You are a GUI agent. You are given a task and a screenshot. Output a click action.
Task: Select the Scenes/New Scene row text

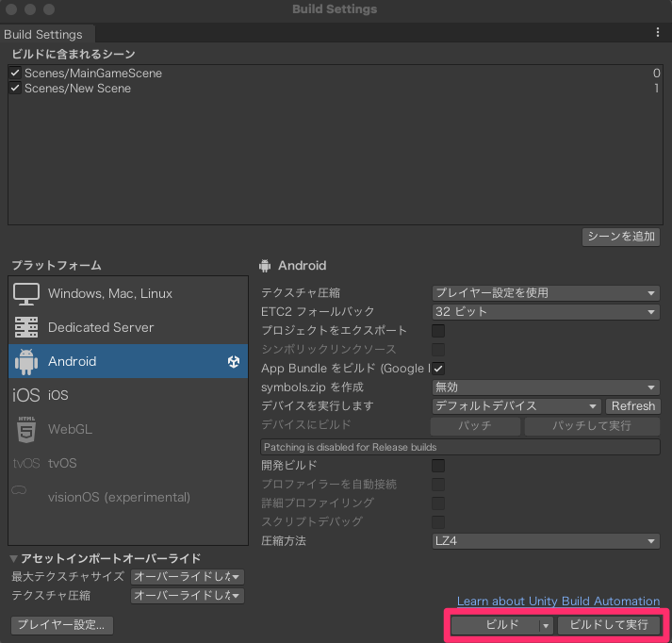[77, 89]
